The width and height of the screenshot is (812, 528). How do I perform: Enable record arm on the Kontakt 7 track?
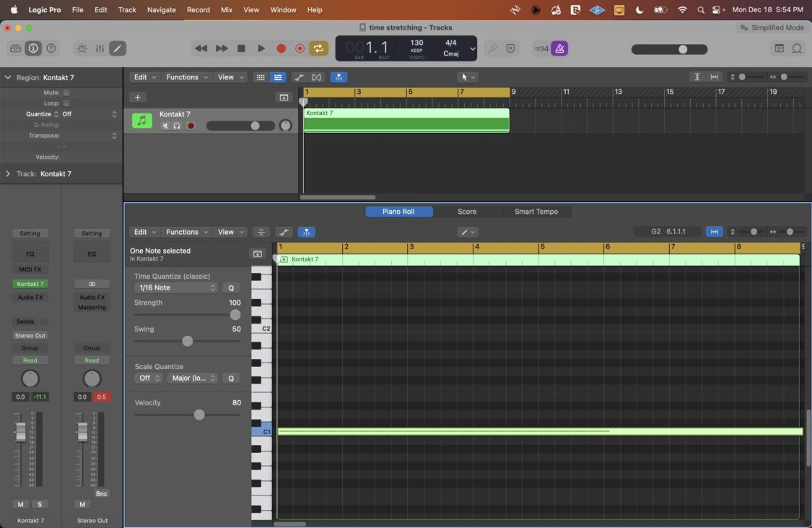tap(191, 125)
